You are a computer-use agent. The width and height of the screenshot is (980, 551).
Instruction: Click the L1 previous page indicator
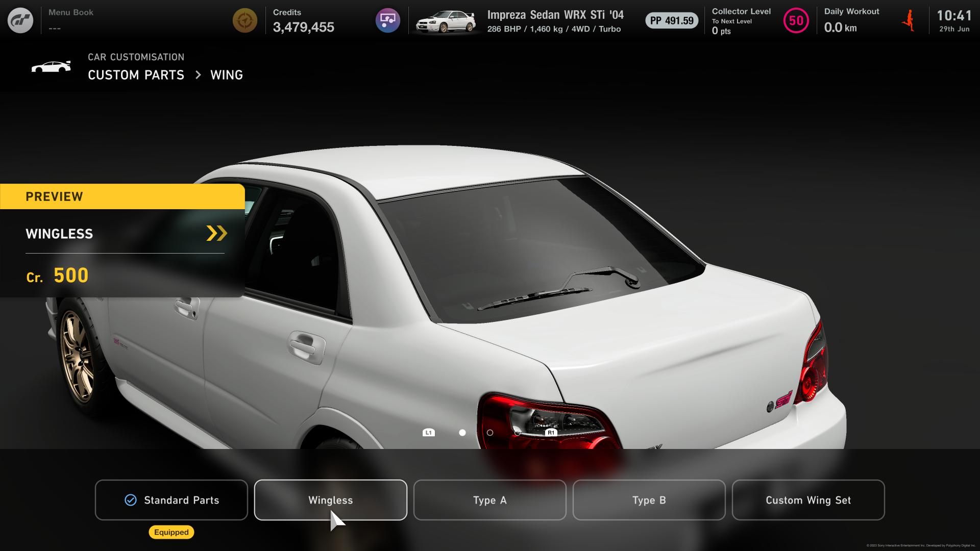click(x=429, y=433)
